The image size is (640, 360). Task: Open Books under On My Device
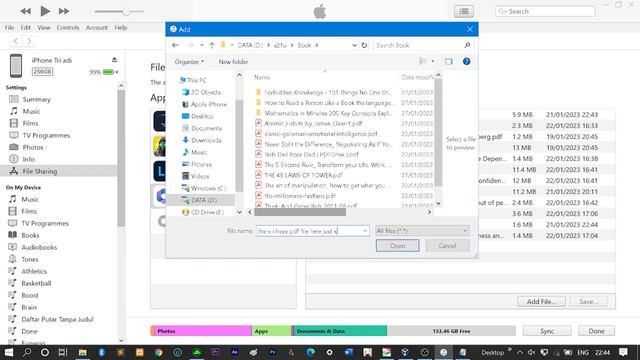[x=30, y=235]
